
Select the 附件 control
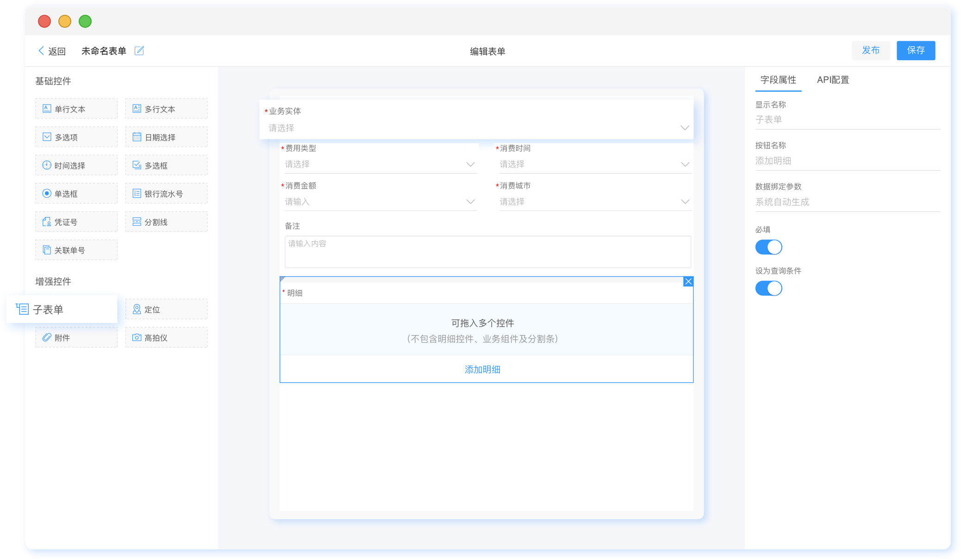click(x=76, y=337)
